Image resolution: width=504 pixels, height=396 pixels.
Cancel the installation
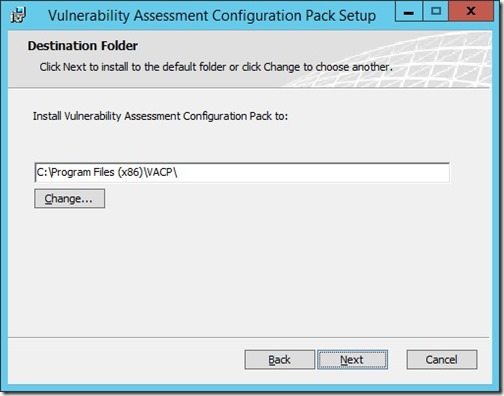click(x=442, y=360)
